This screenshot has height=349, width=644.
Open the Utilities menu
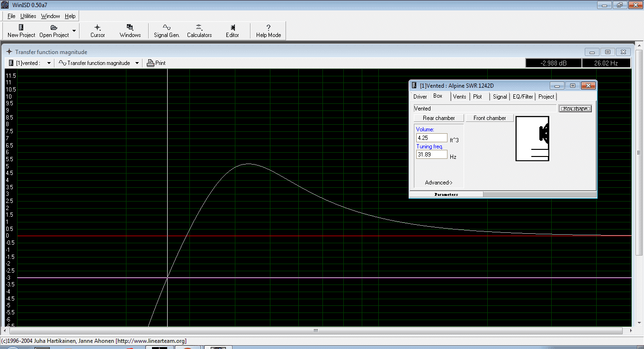tap(28, 16)
